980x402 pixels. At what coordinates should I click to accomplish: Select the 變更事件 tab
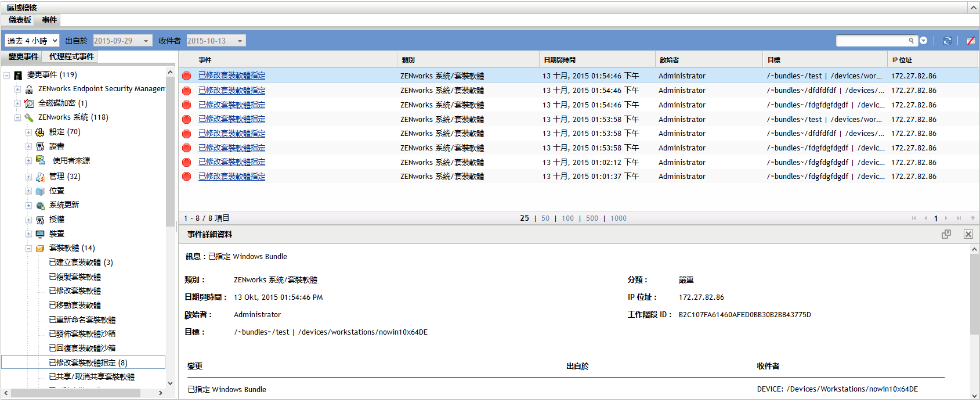point(23,57)
